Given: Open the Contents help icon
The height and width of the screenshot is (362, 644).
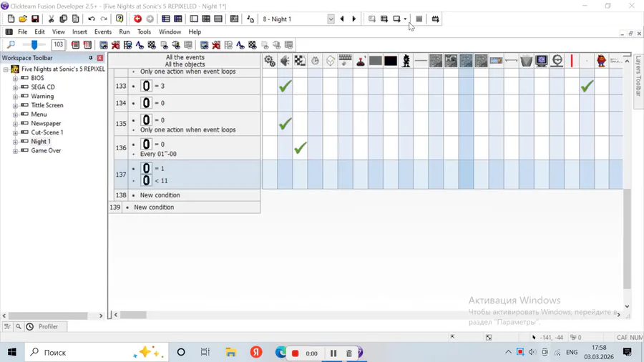Looking at the screenshot, I should pyautogui.click(x=119, y=19).
